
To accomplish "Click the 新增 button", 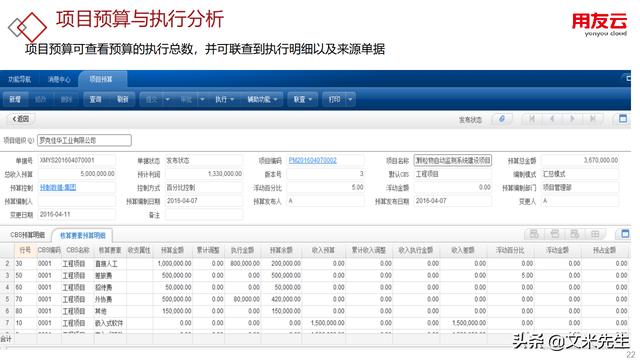I will [15, 99].
